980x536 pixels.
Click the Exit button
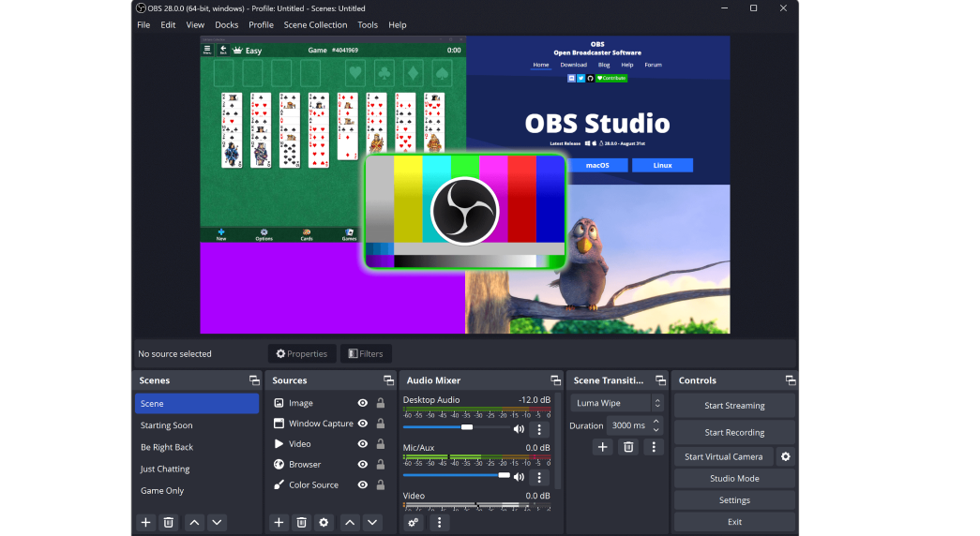point(734,522)
